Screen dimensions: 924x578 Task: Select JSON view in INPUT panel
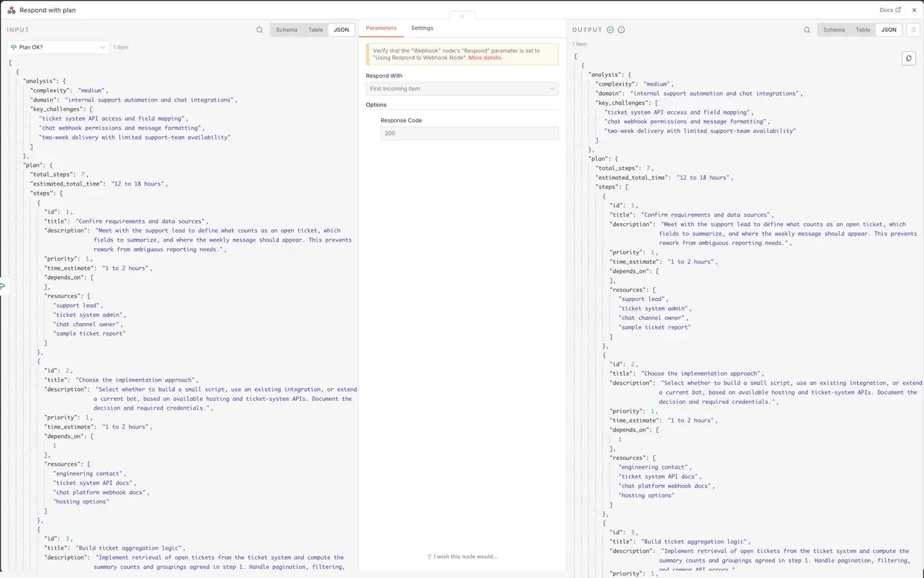341,30
